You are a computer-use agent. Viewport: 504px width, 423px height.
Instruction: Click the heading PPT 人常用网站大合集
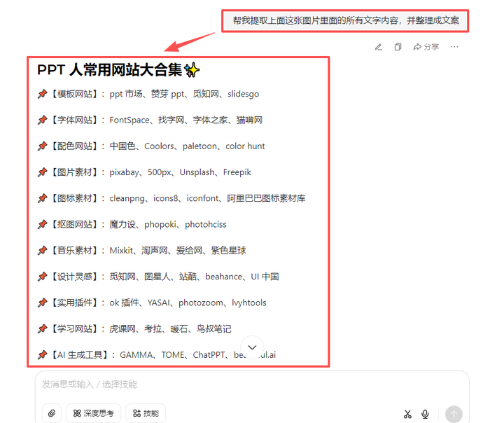click(118, 70)
